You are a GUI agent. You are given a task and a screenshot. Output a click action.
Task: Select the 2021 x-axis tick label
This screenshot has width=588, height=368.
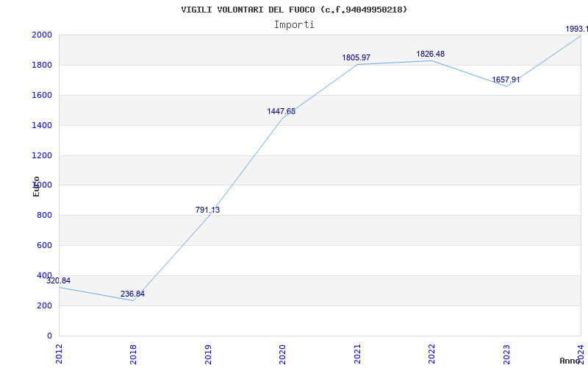point(357,353)
